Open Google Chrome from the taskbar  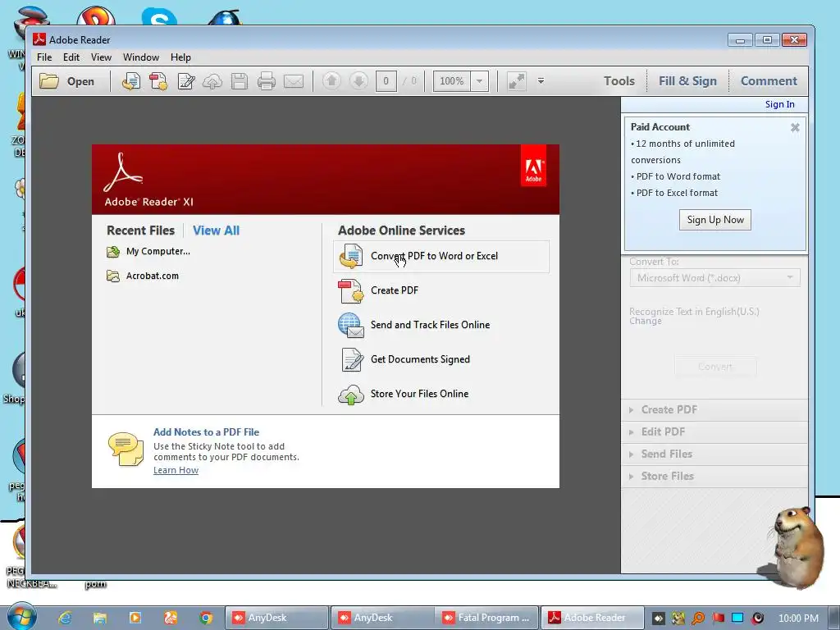(206, 618)
